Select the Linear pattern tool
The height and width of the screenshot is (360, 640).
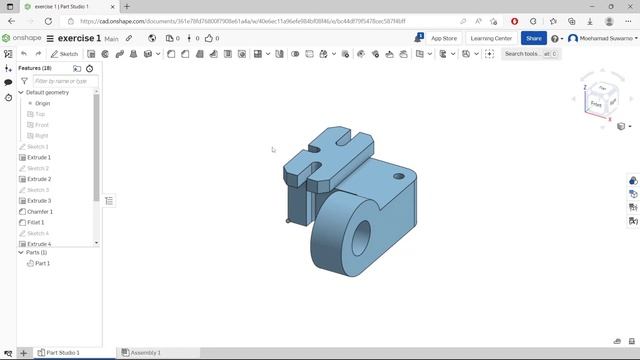click(x=258, y=54)
